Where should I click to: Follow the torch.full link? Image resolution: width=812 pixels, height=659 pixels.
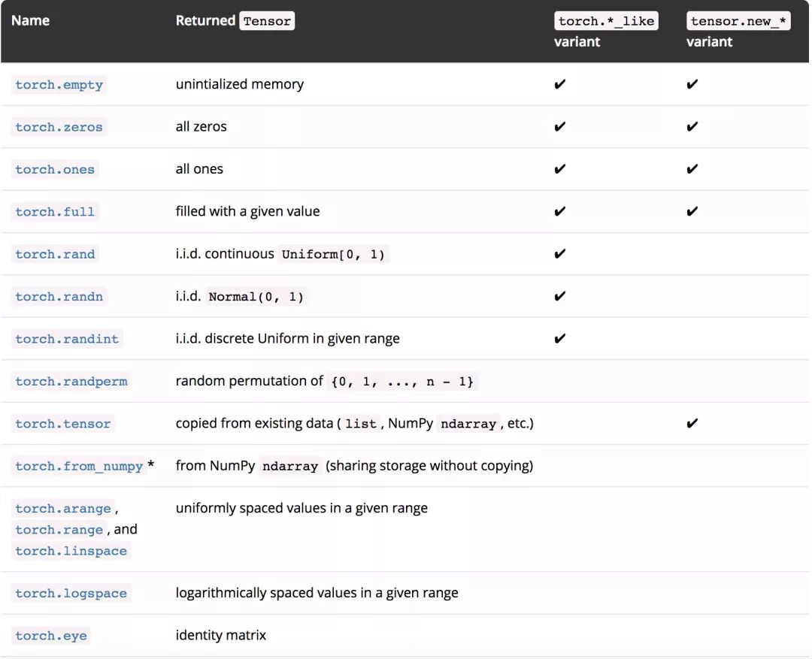(x=55, y=212)
